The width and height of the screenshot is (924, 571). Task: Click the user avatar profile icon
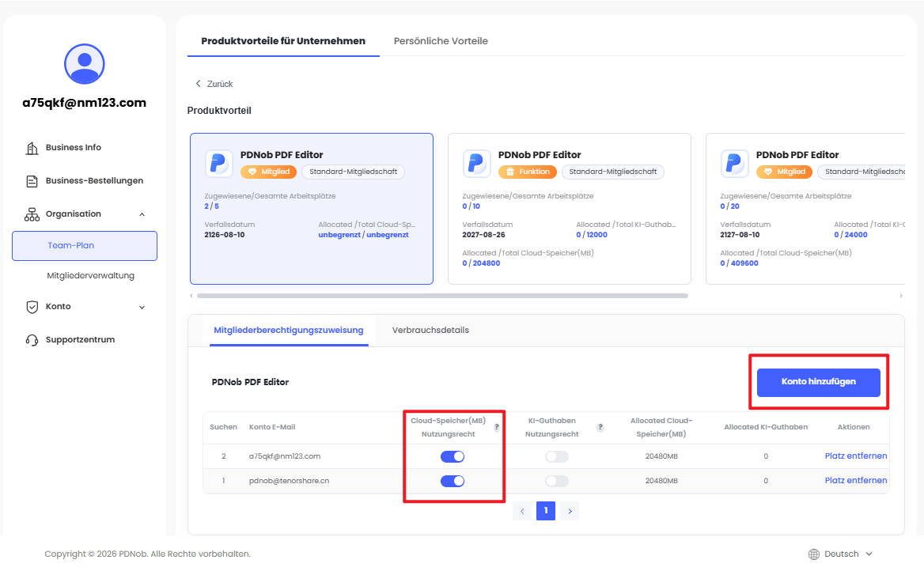[85, 63]
